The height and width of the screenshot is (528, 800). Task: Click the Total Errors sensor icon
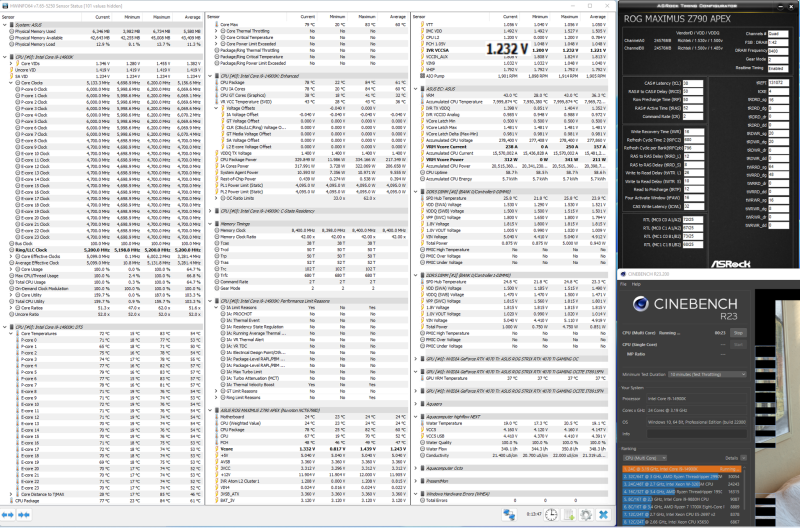[422, 500]
